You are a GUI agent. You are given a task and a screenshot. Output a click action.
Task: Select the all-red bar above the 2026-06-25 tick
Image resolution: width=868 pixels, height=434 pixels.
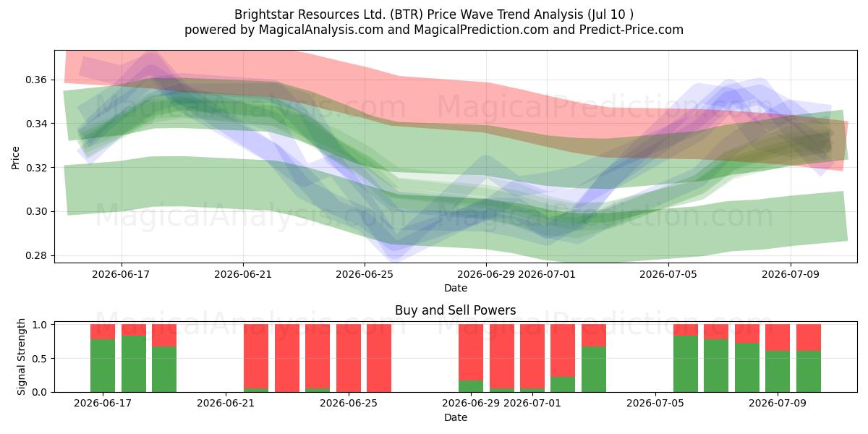point(349,358)
